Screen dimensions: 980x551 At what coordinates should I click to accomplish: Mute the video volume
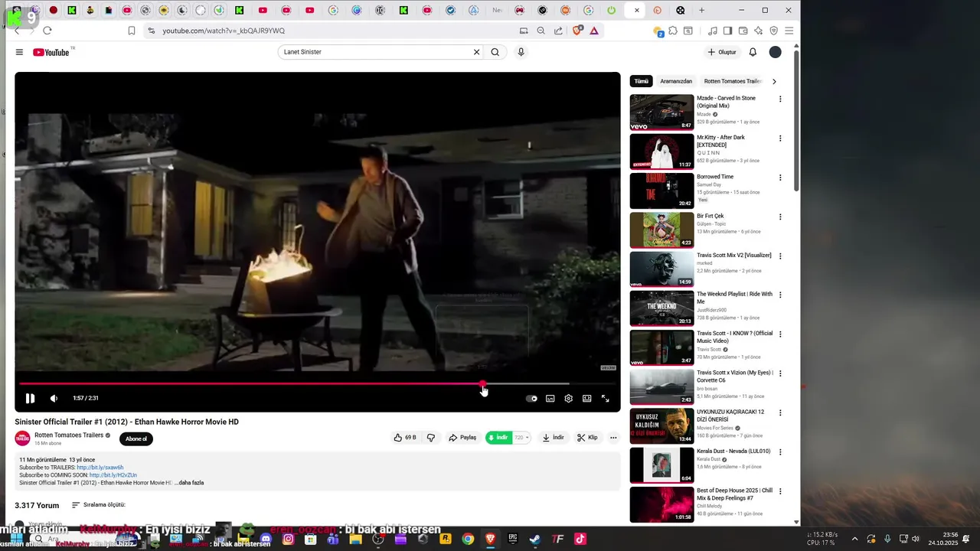coord(54,398)
